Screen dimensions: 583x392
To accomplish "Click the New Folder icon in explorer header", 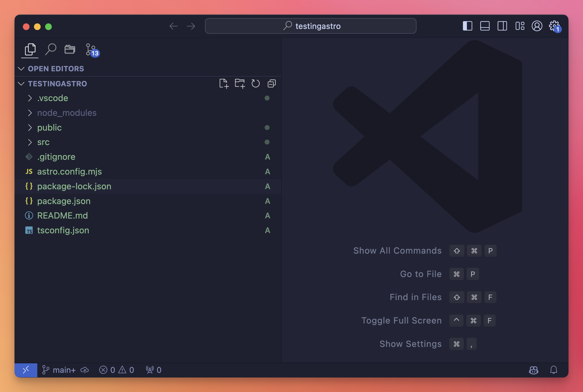I will (x=239, y=84).
